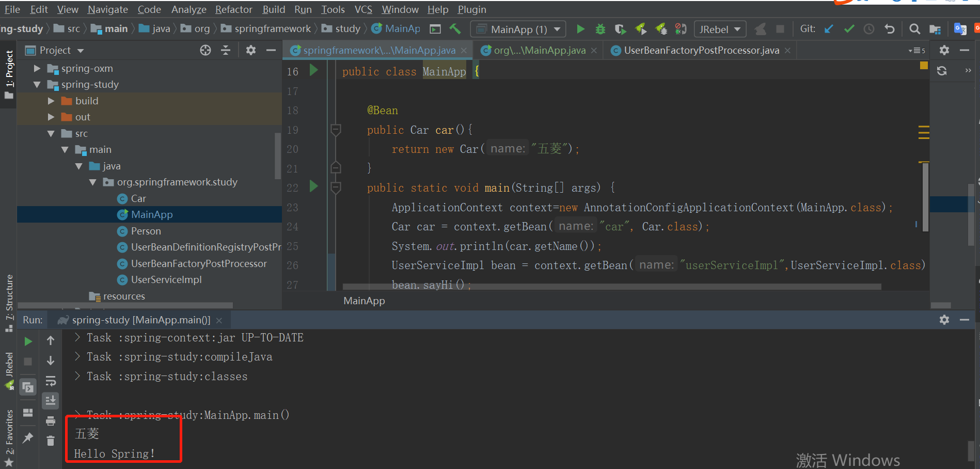Commit changes using the green Git checkmark

coord(849,29)
